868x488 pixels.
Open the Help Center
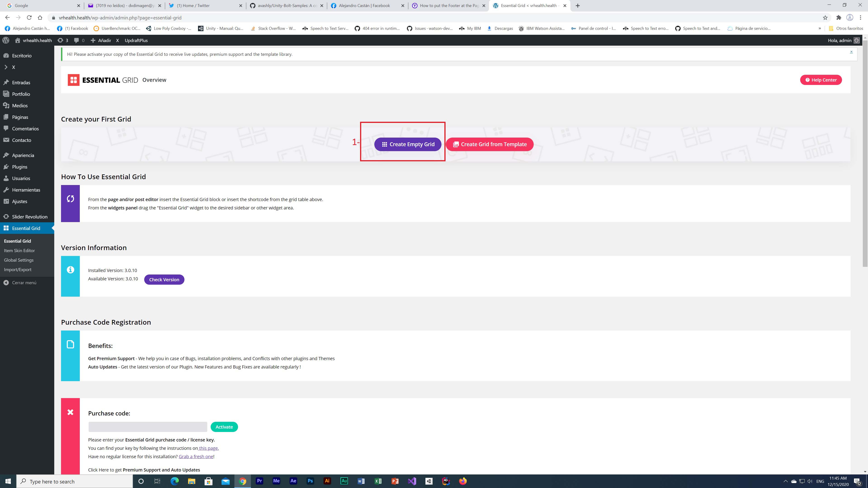(821, 80)
